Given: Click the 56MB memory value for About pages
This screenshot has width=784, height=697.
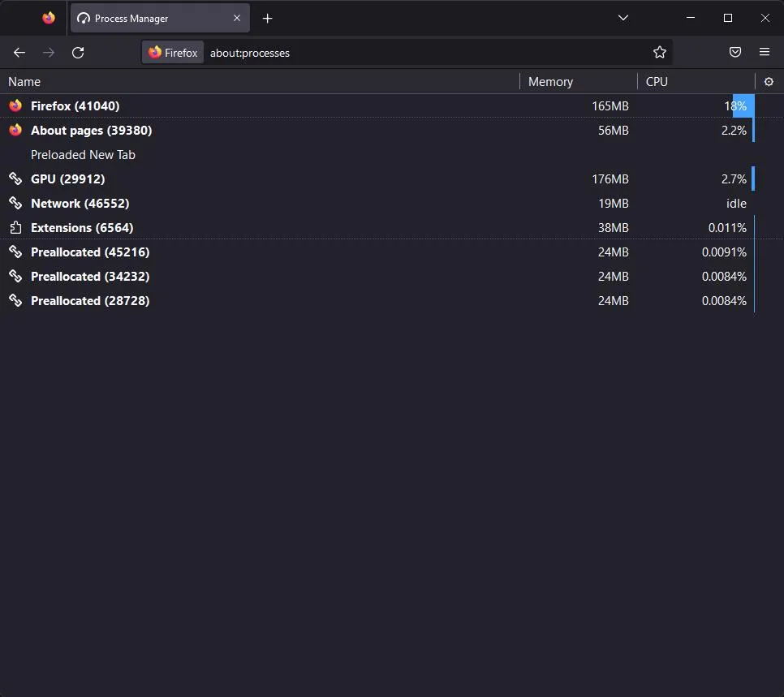Looking at the screenshot, I should 613,131.
